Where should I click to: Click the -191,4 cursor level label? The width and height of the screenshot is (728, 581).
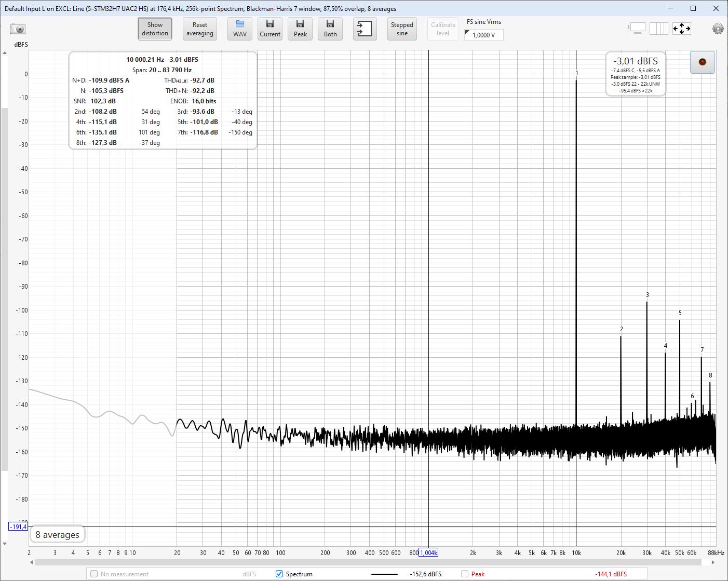click(18, 526)
